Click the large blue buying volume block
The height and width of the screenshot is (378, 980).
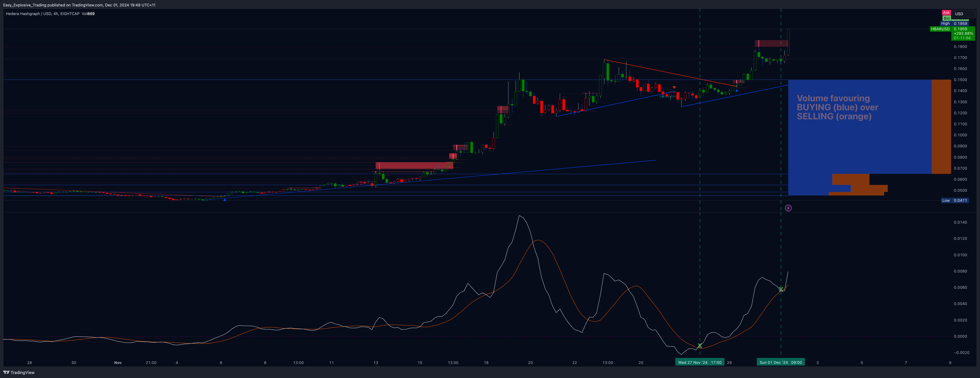point(860,127)
